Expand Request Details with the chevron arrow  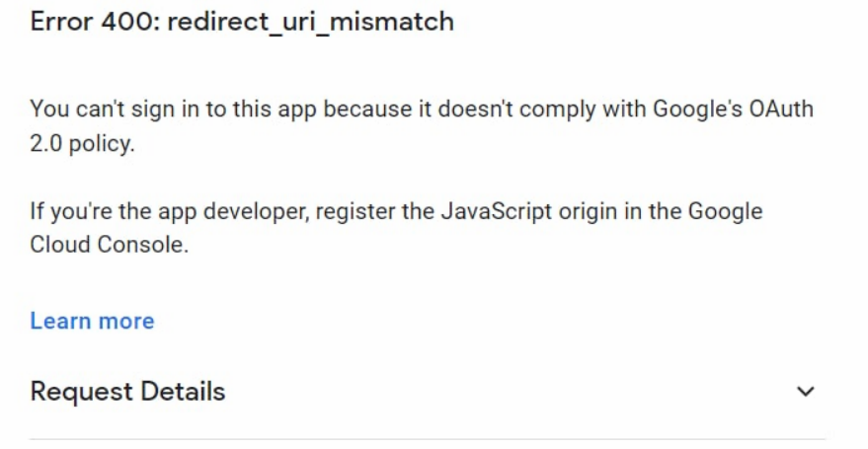coord(806,392)
